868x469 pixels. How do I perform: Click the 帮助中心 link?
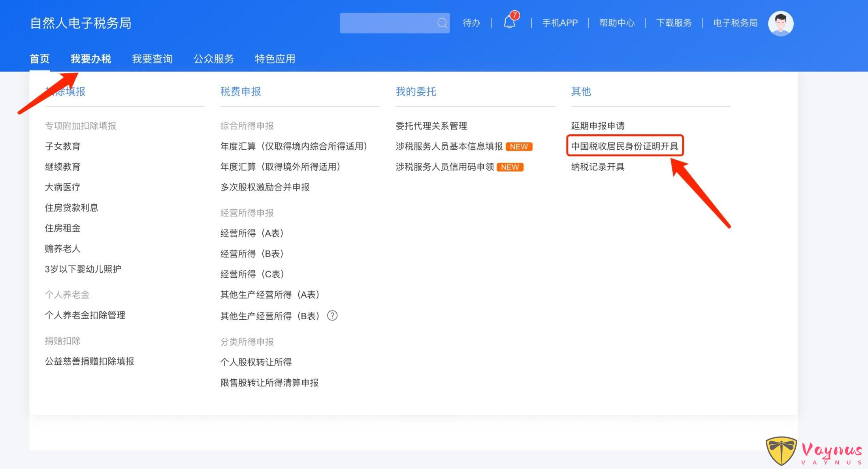point(617,23)
